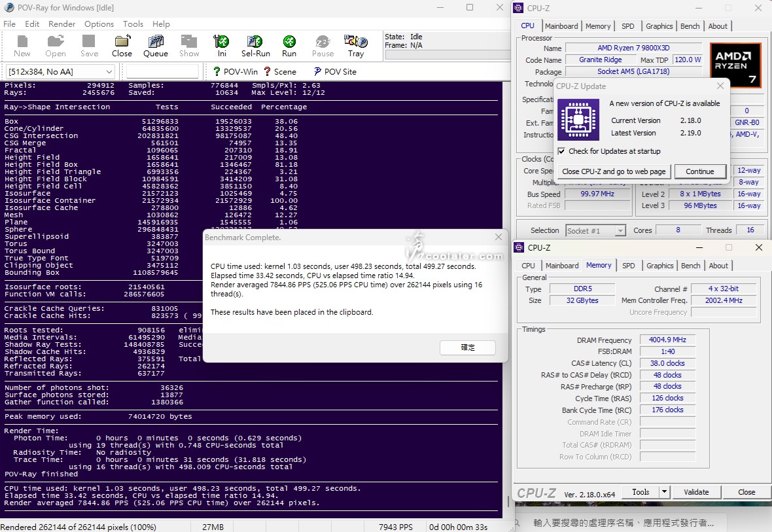The width and height of the screenshot is (772, 532).
Task: Uncheck Check for Updates at startup
Action: point(561,151)
